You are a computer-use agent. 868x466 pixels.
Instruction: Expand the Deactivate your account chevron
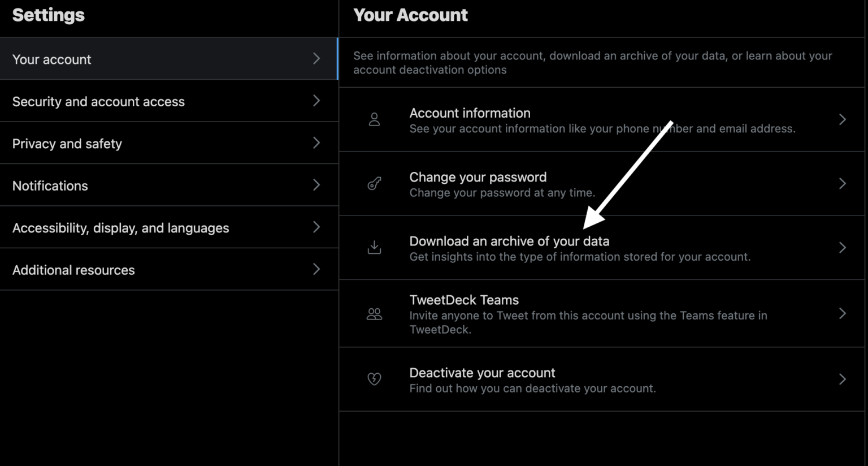pyautogui.click(x=842, y=379)
